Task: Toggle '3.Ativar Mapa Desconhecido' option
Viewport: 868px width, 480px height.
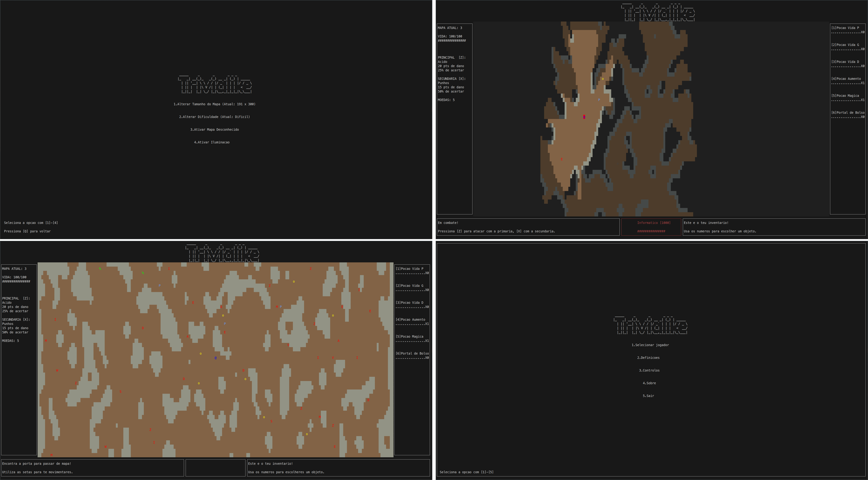Action: pyautogui.click(x=214, y=130)
